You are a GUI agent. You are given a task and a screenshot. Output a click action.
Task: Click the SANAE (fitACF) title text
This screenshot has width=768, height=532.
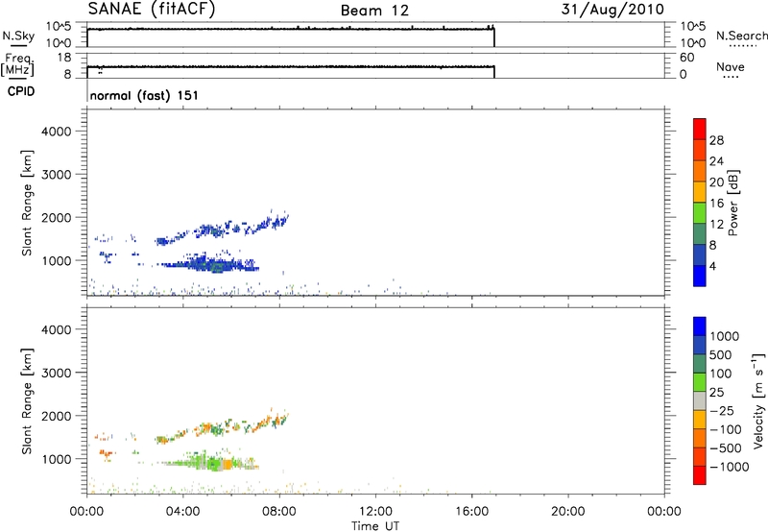tap(152, 9)
